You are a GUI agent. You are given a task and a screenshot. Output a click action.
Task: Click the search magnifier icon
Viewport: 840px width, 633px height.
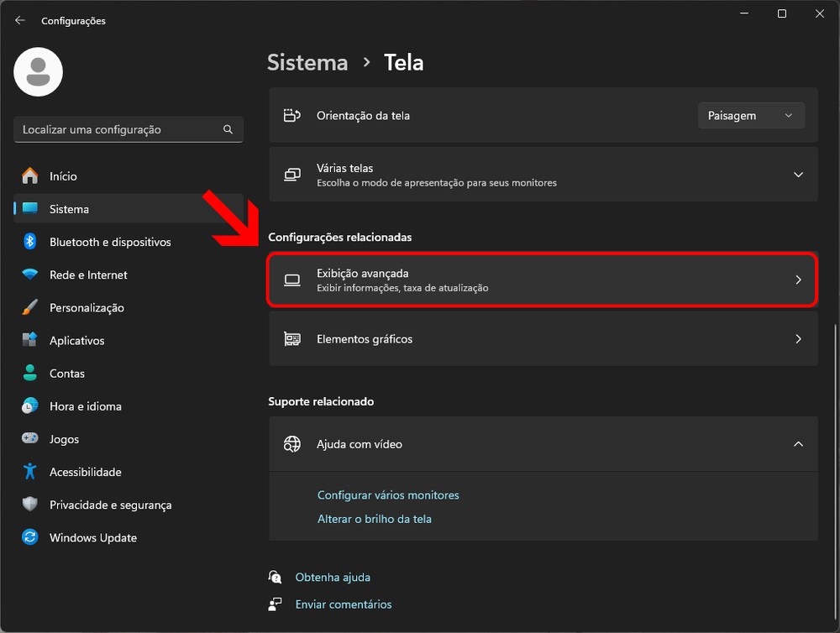[x=228, y=130]
